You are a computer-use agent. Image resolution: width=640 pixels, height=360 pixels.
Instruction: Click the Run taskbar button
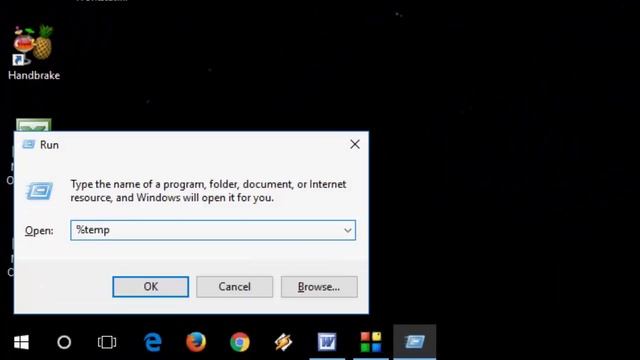pos(414,342)
